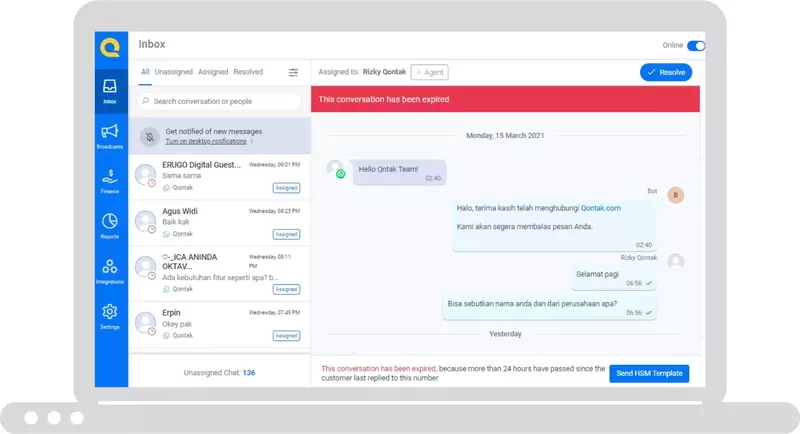This screenshot has height=434, width=800.
Task: Open the conversation filter sliders icon
Action: click(x=293, y=72)
